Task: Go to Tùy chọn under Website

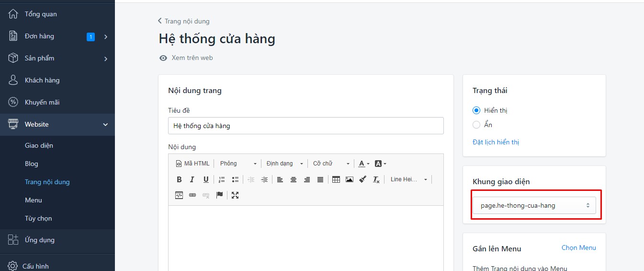Action: tap(38, 218)
